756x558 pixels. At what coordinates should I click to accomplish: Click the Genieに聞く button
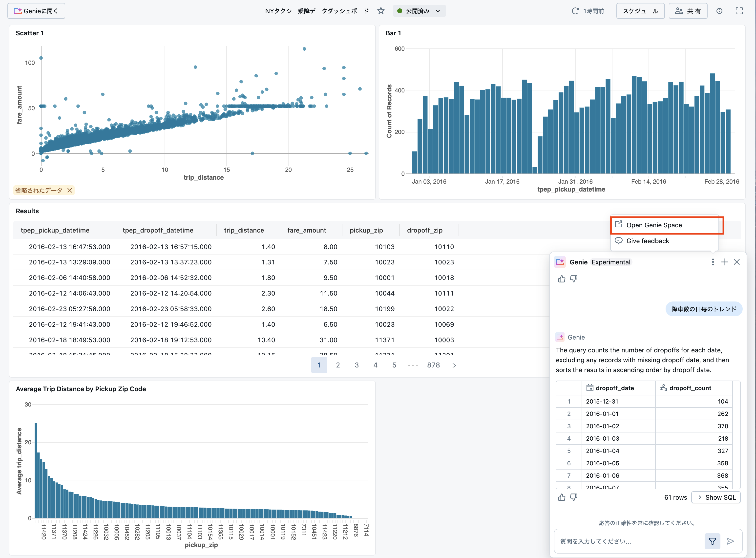point(36,11)
